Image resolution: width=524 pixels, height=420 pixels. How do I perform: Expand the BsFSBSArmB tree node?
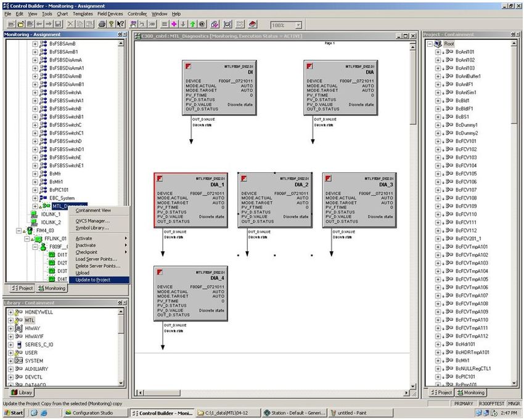click(35, 44)
